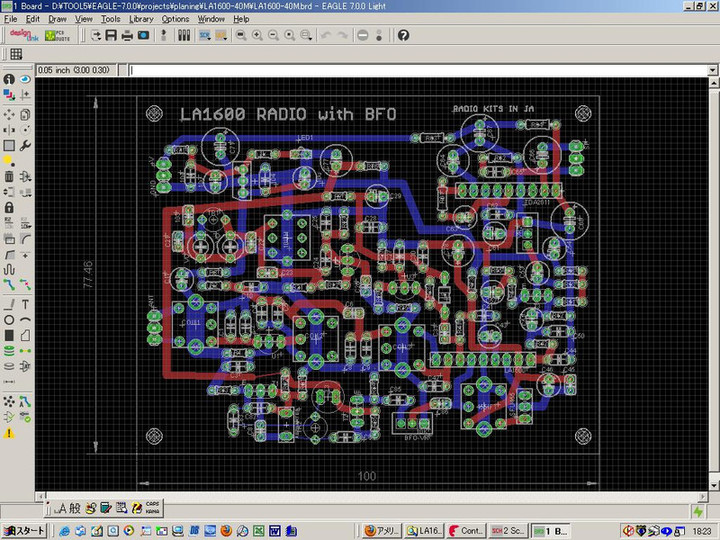Image resolution: width=720 pixels, height=540 pixels.
Task: Open the Options menu
Action: pos(175,19)
